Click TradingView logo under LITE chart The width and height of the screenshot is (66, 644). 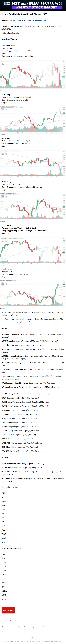click(3, 265)
